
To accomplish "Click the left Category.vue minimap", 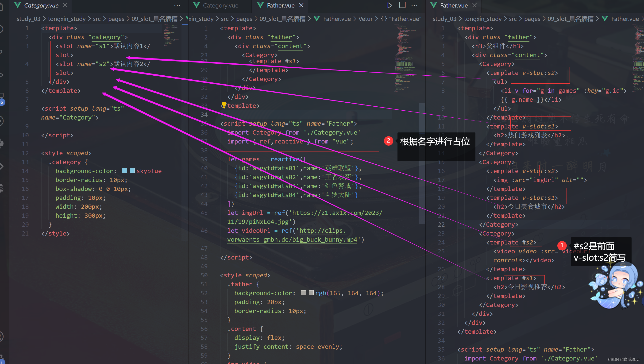I will tap(171, 35).
